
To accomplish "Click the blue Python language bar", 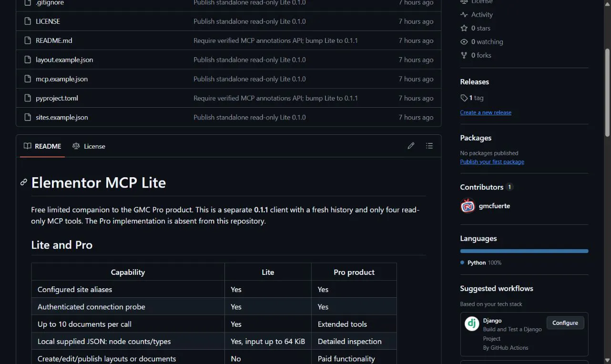I will click(x=524, y=251).
